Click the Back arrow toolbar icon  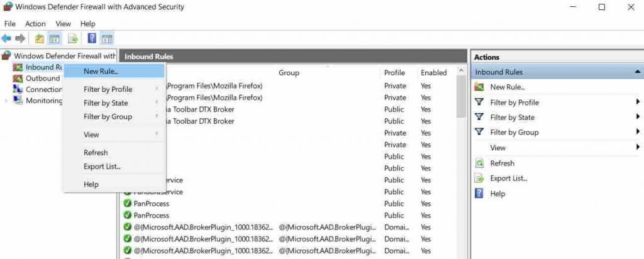[x=6, y=38]
